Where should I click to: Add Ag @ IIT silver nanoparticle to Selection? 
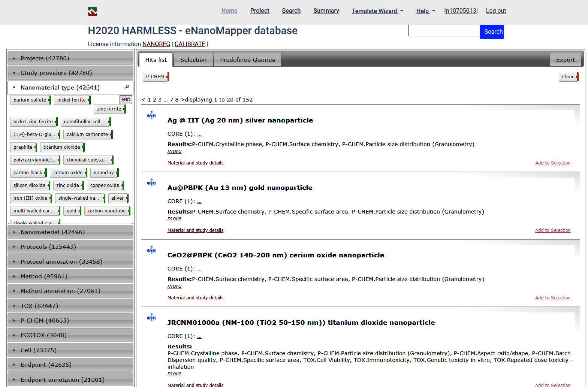pyautogui.click(x=553, y=163)
